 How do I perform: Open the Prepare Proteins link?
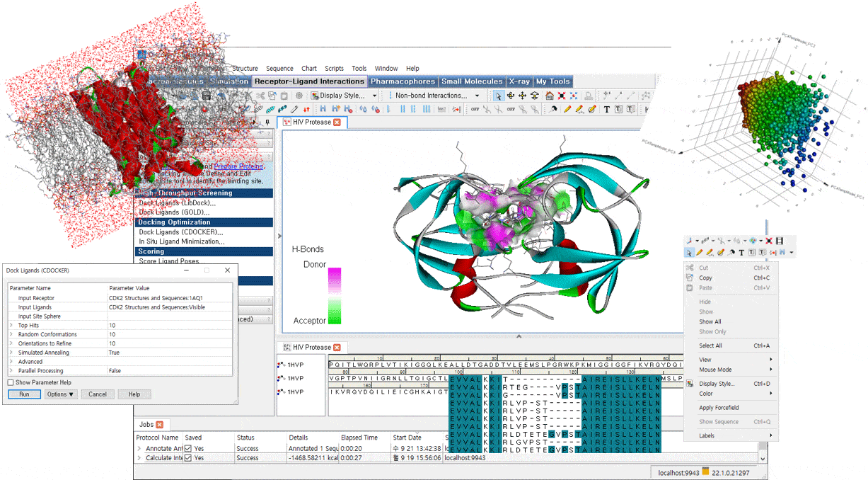pos(238,166)
